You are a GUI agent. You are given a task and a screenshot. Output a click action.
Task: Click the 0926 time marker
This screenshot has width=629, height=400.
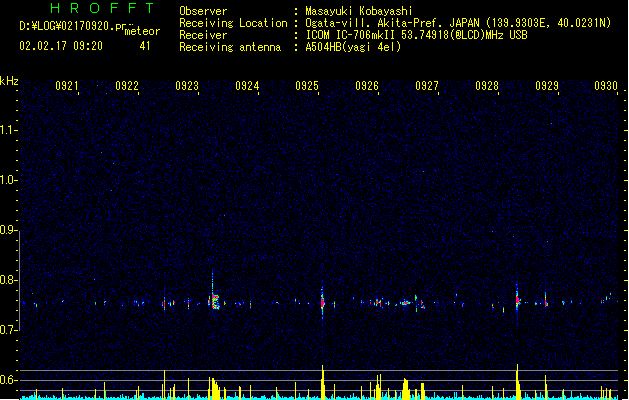(367, 86)
